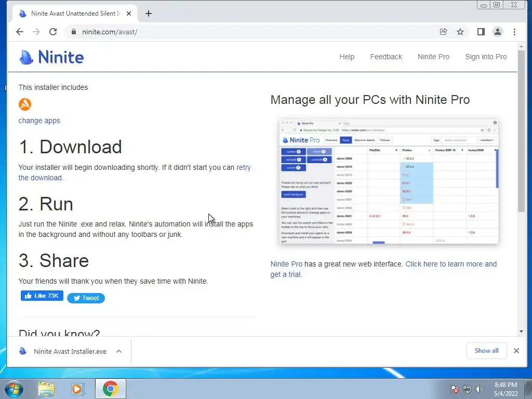532x399 pixels.
Task: Bookmark this page with star icon
Action: (x=460, y=32)
